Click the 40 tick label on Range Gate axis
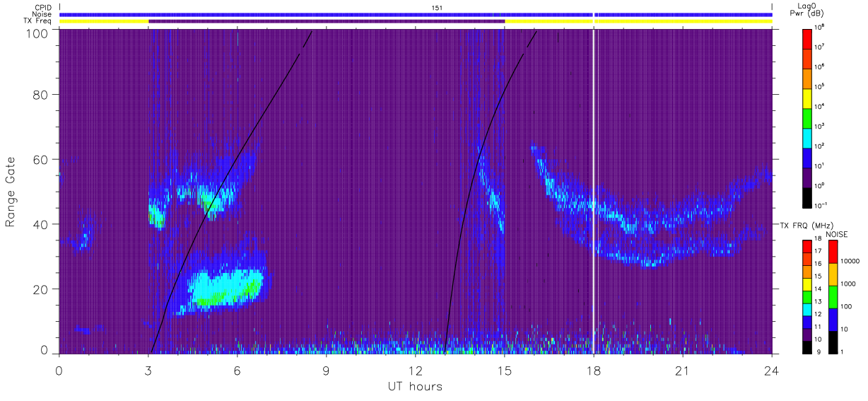Viewport: 868px width, 401px height. coord(41,224)
